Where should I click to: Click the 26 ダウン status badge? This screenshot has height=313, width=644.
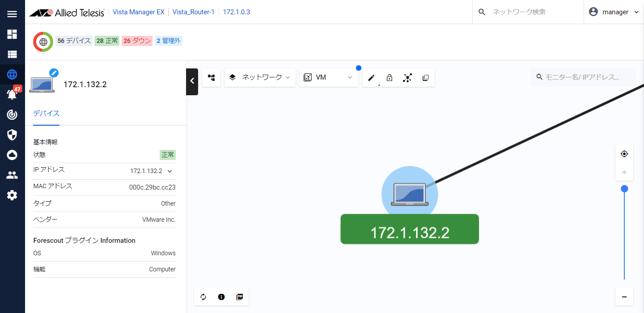(137, 41)
